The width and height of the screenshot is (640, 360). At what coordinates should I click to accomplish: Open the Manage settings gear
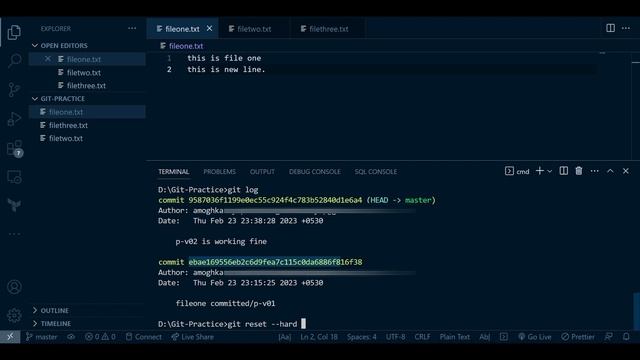coord(14,315)
